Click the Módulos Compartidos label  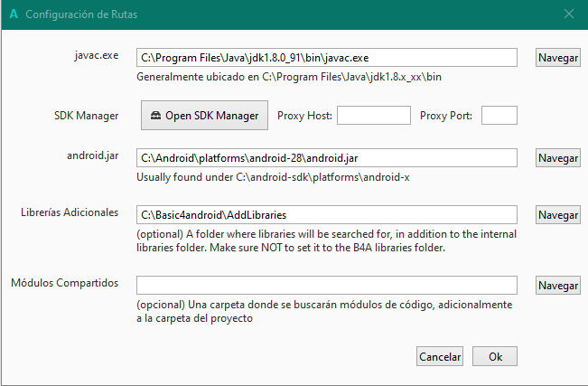point(64,283)
